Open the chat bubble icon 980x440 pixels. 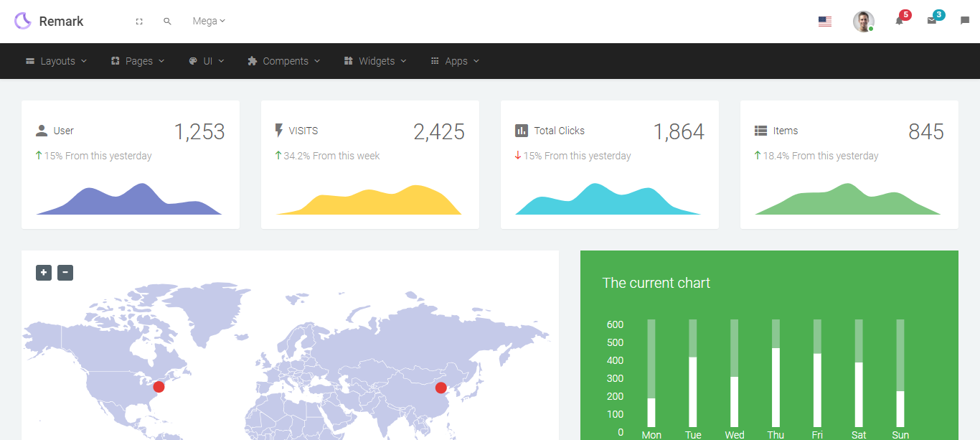tap(964, 22)
